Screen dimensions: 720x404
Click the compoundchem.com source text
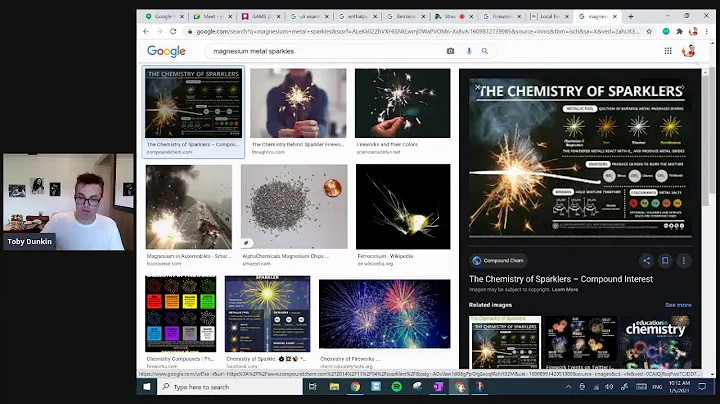pos(169,152)
